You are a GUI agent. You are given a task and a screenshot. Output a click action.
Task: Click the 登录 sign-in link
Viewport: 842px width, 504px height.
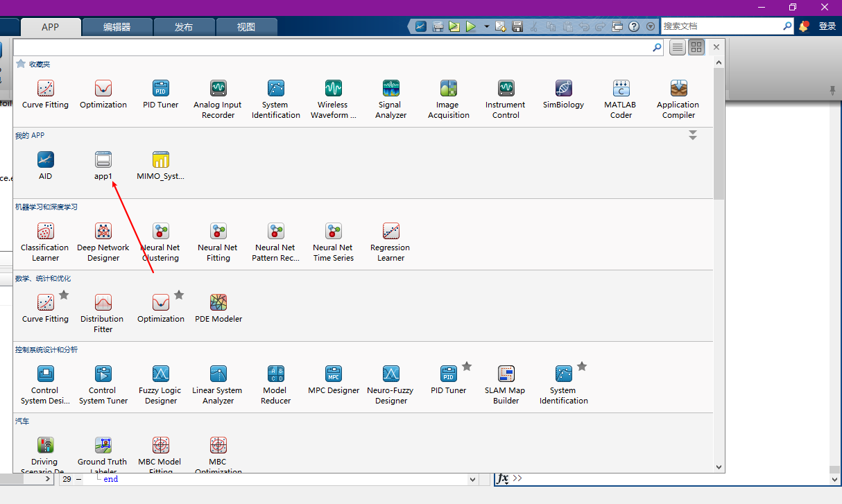[x=827, y=26]
